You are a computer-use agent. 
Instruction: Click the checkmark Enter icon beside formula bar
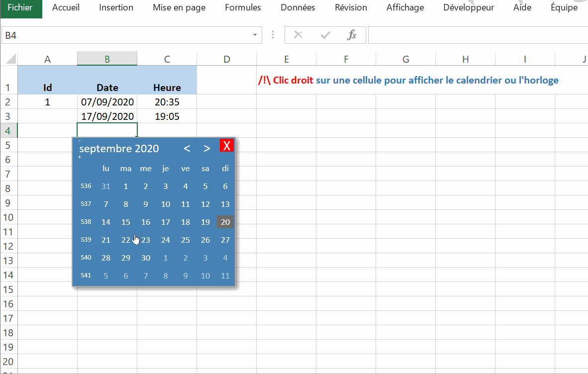325,35
